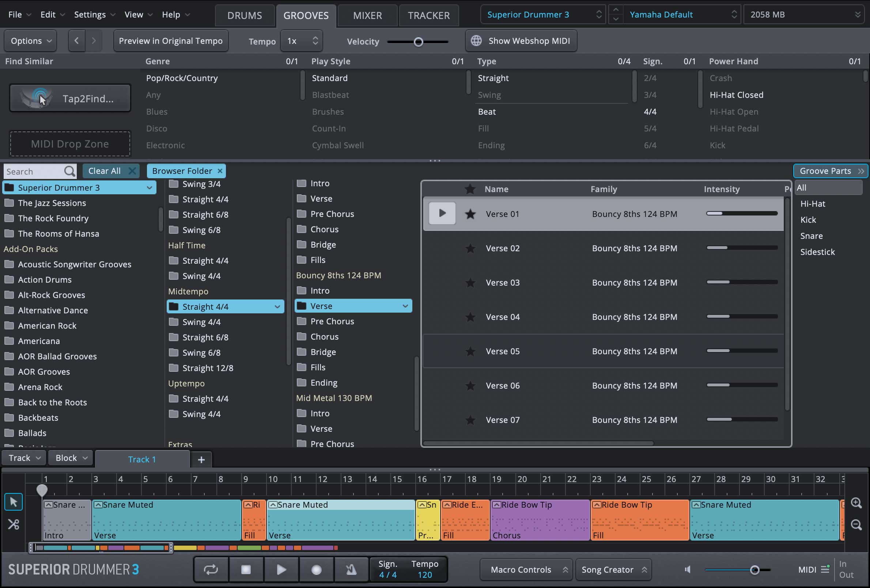
Task: Add a new track with plus button
Action: pos(201,460)
